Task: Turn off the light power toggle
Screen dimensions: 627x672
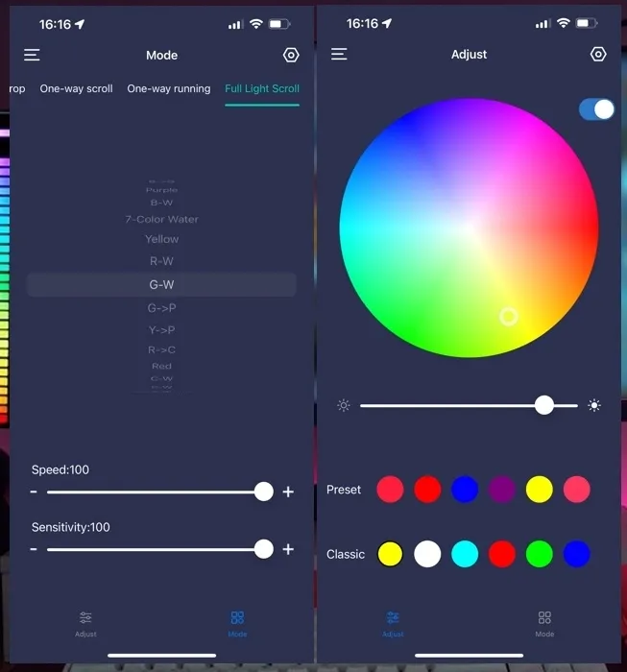Action: [x=596, y=109]
